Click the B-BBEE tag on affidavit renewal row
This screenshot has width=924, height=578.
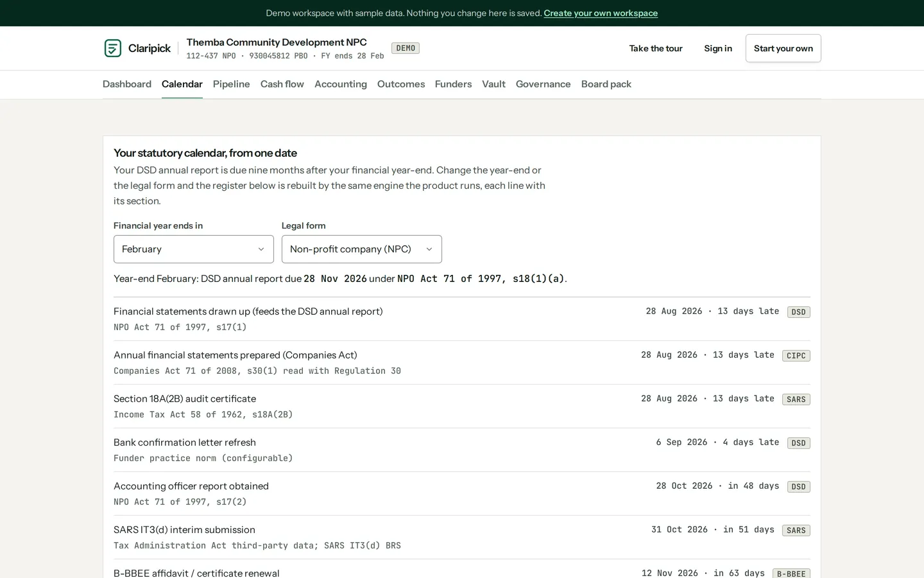tap(791, 574)
